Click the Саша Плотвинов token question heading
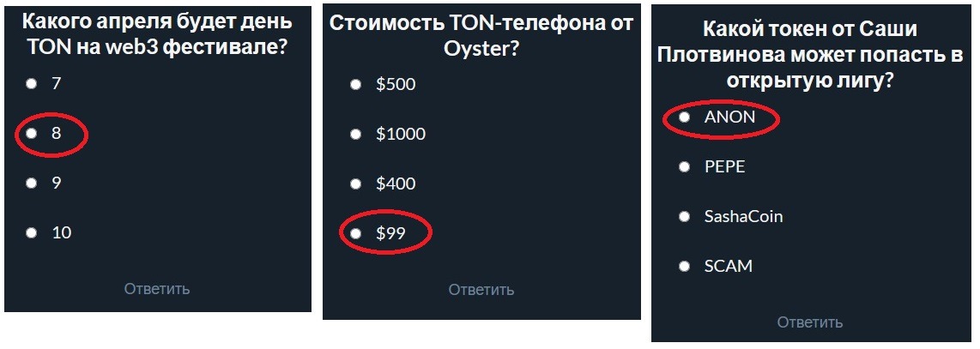Screen dimensions: 980x349 (x=809, y=55)
